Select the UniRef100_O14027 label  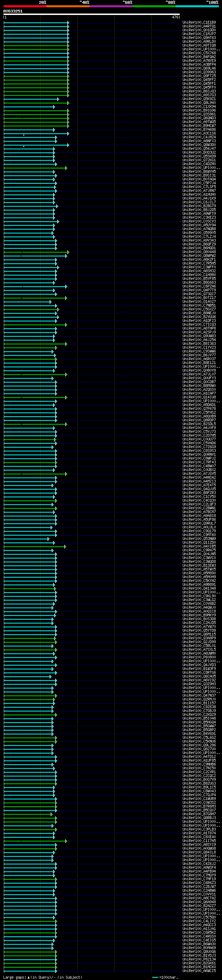click(x=199, y=302)
